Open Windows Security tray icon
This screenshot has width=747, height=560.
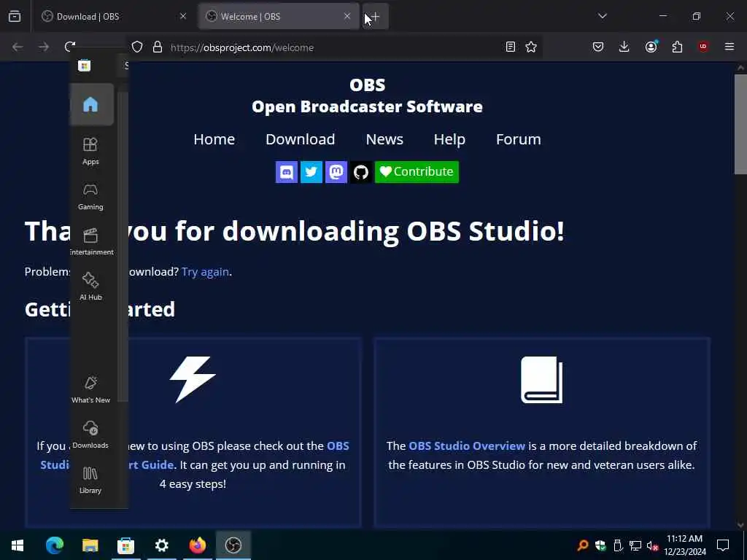[600, 545]
